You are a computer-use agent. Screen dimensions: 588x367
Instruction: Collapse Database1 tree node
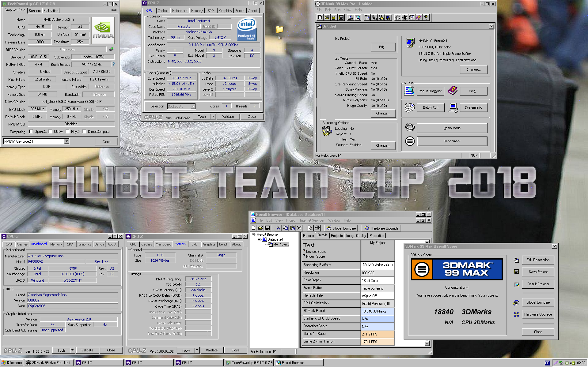pos(259,239)
